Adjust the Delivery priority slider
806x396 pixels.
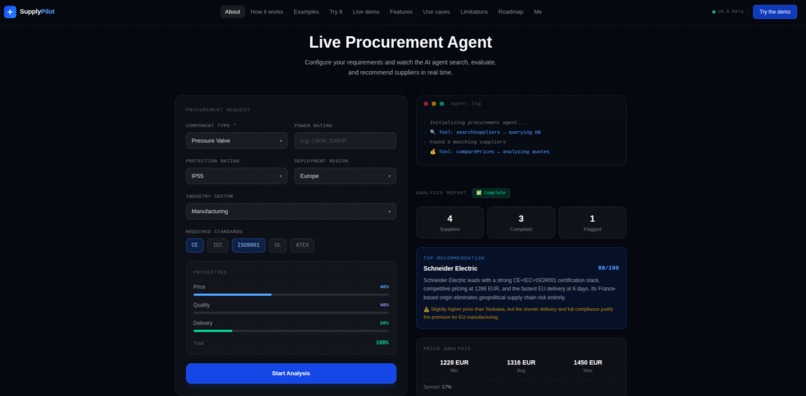click(x=291, y=331)
